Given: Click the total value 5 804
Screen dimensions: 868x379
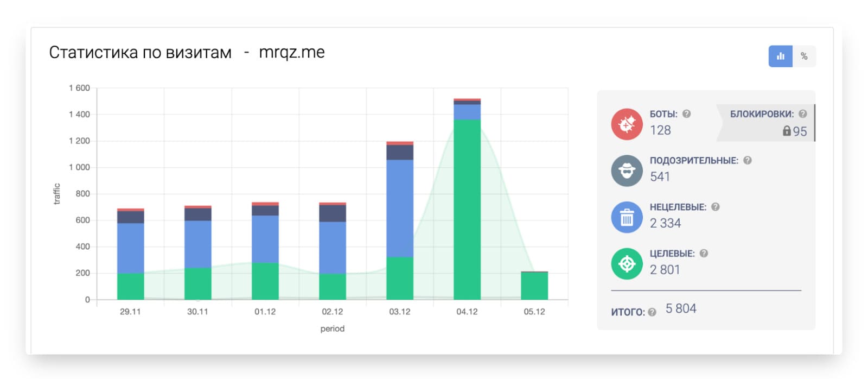Looking at the screenshot, I should tap(681, 308).
